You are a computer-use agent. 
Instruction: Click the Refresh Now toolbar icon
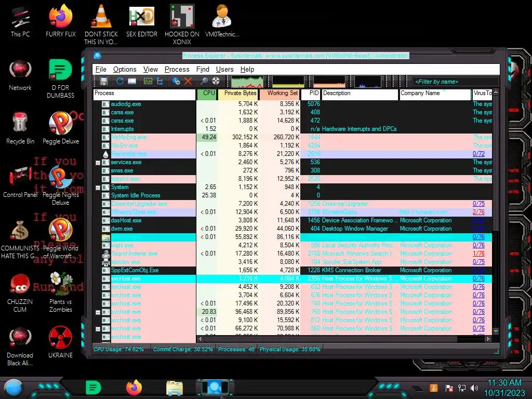(x=120, y=81)
